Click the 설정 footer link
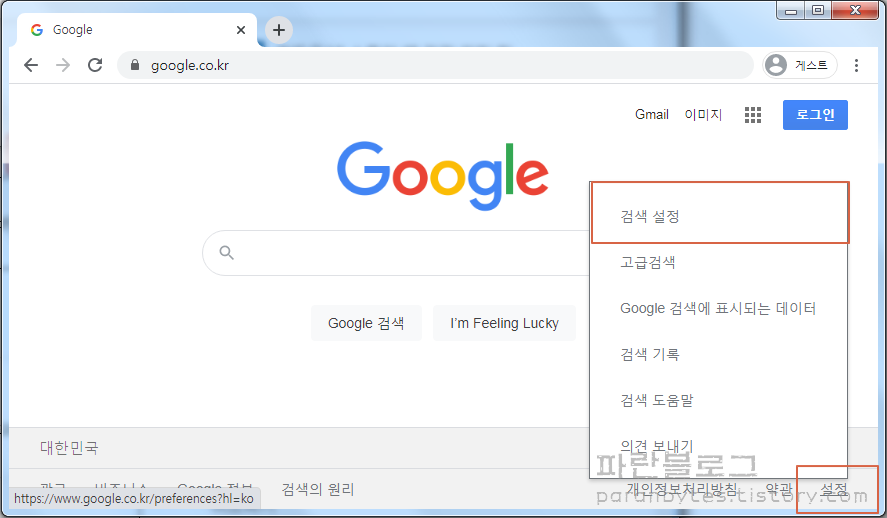 [834, 489]
